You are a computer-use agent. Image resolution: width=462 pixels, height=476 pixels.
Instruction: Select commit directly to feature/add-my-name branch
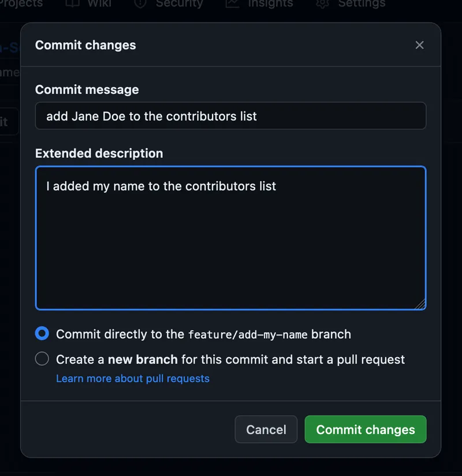[x=42, y=333]
